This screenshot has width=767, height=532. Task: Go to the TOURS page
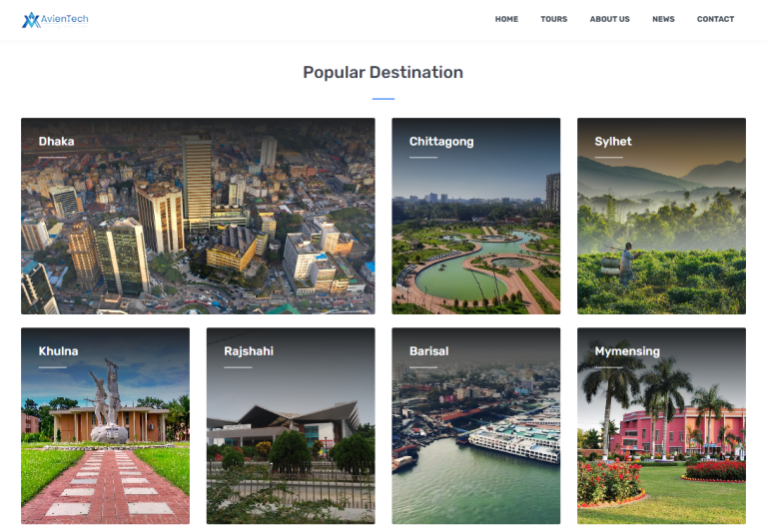click(553, 19)
